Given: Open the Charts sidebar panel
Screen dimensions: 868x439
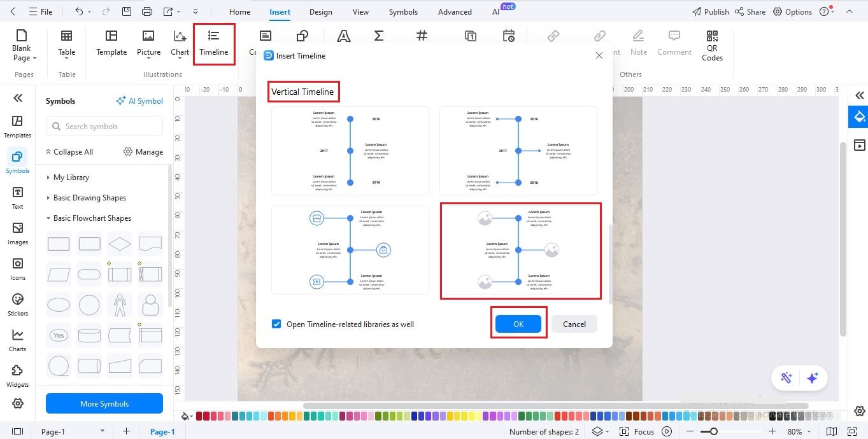Looking at the screenshot, I should pyautogui.click(x=17, y=340).
